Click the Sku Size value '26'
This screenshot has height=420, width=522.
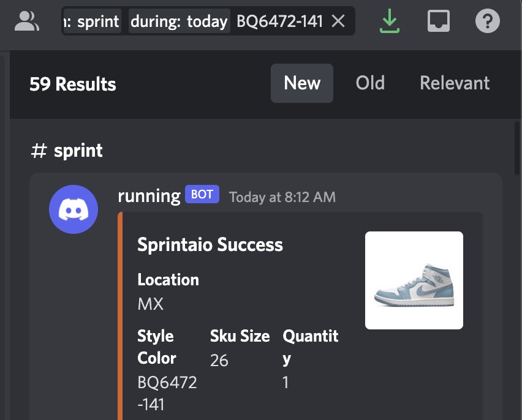point(219,361)
